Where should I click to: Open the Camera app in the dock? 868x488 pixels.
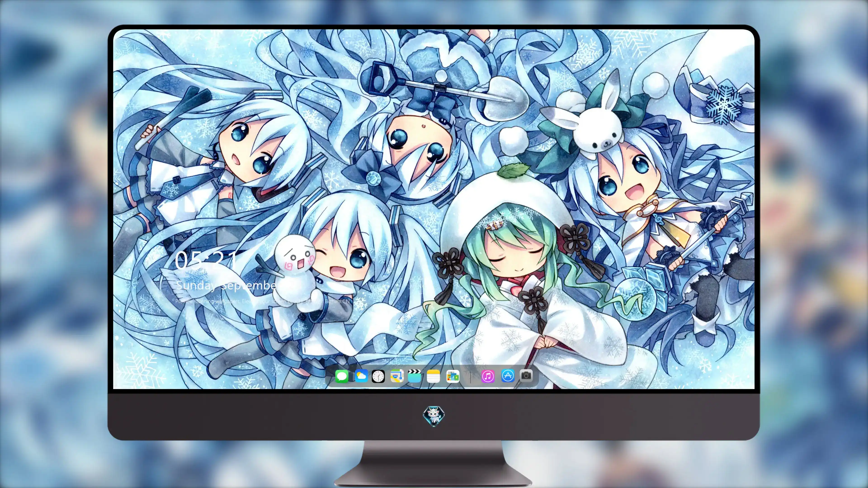click(526, 375)
